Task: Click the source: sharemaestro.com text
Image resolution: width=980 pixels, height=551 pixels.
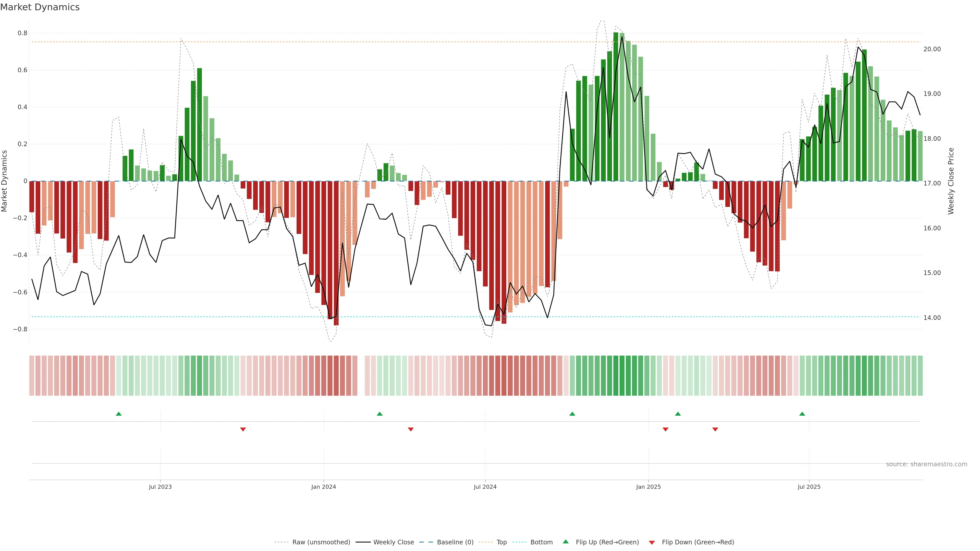Action: pos(926,464)
